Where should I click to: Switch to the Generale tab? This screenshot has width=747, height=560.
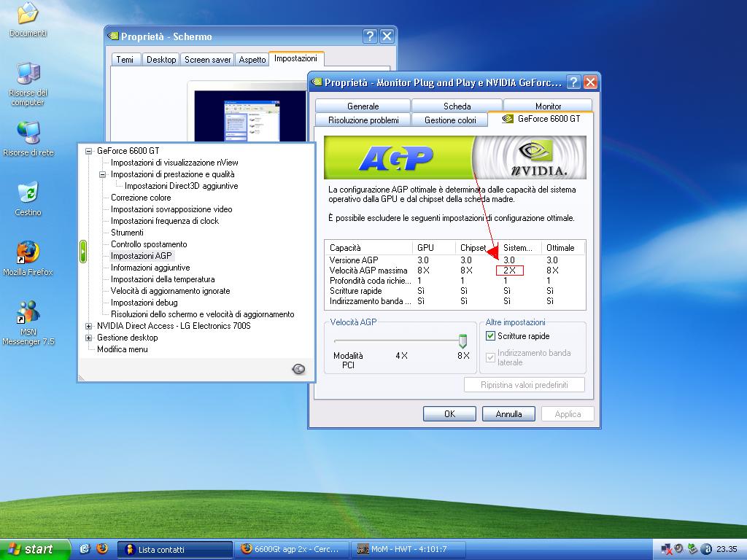click(x=363, y=106)
